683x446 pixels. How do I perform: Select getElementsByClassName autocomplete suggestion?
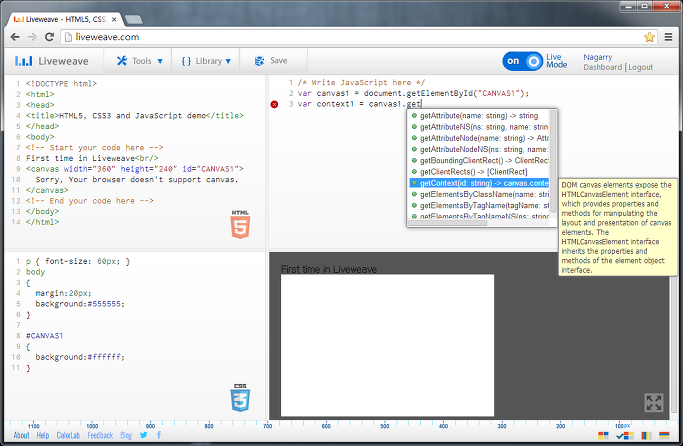pos(479,194)
